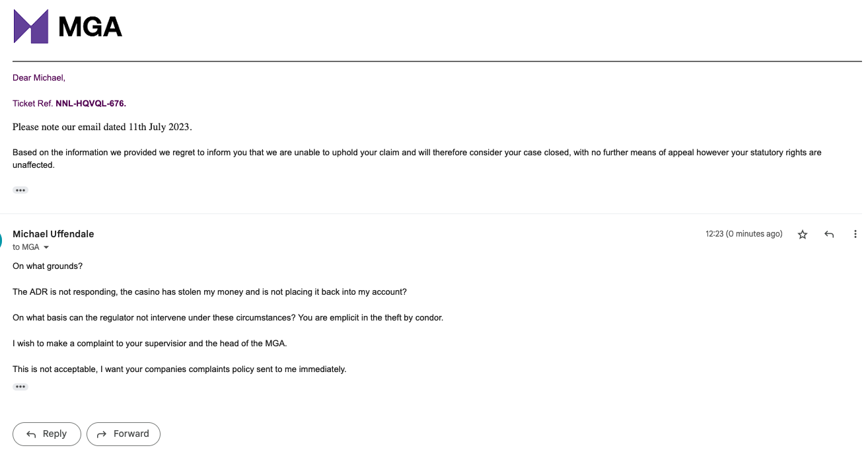Click the black MGA wordmark text
Viewport: 868px width, 454px height.
point(90,26)
